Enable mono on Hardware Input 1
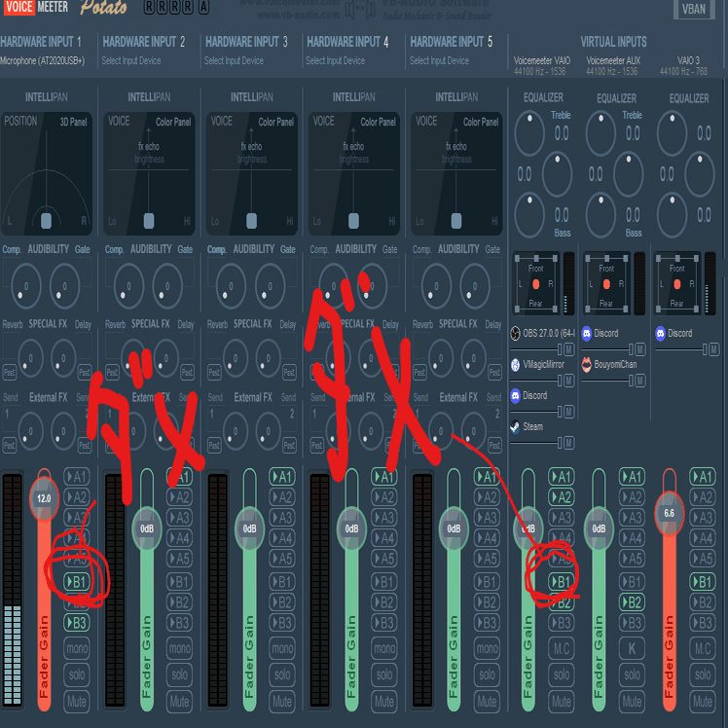 click(77, 648)
